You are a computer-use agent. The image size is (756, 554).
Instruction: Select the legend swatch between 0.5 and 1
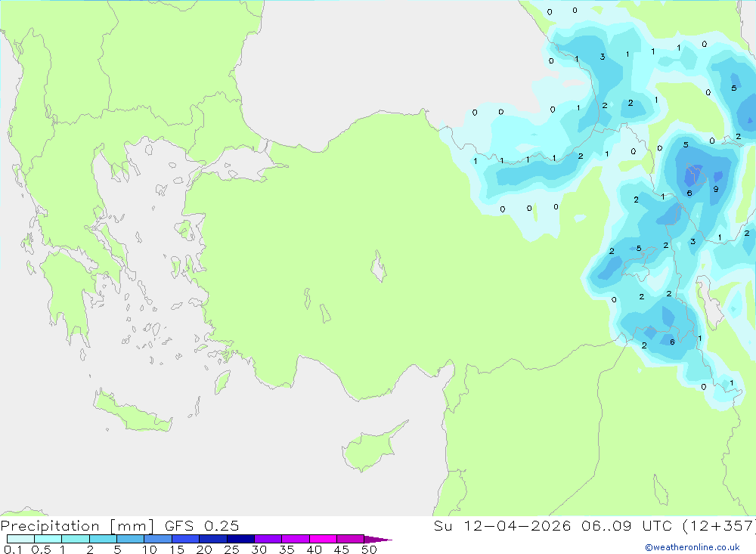(x=48, y=539)
